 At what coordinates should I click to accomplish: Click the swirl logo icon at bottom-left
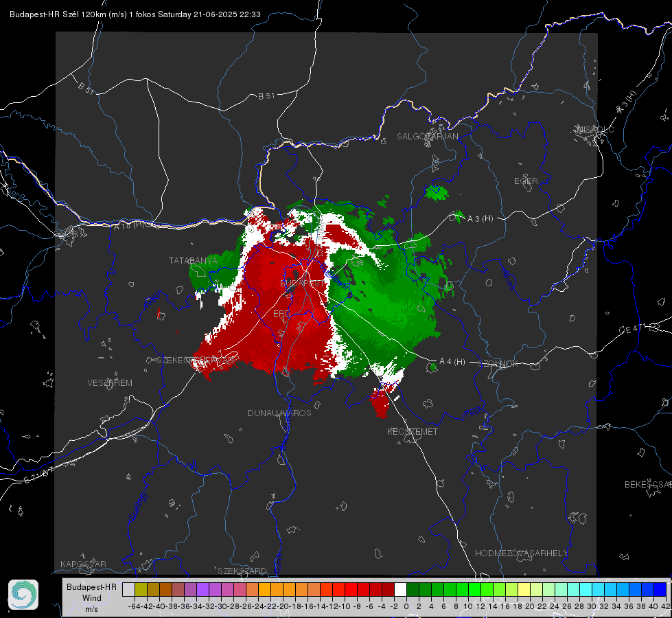click(23, 595)
